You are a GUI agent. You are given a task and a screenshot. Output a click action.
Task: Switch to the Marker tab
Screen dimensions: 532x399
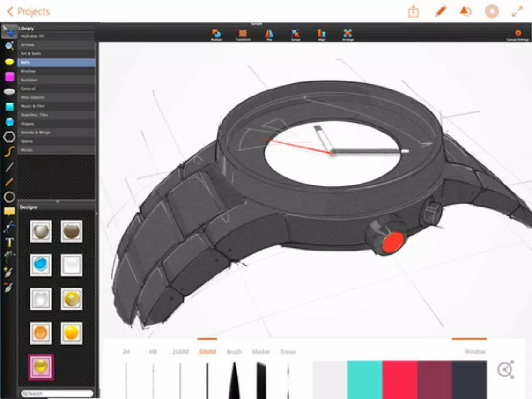click(261, 352)
